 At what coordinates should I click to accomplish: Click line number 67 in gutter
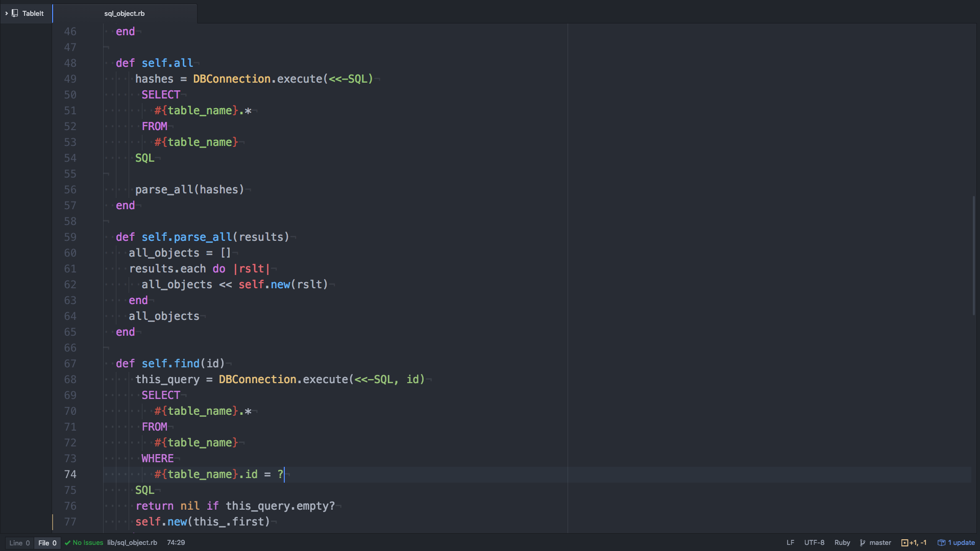(70, 364)
